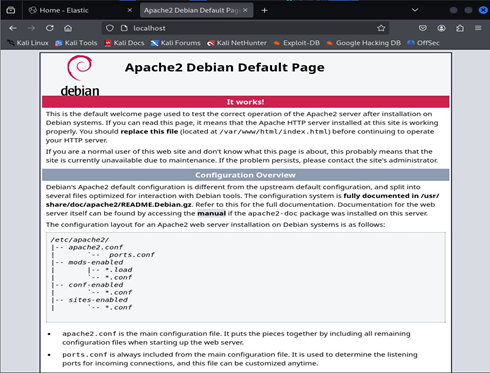Click the Configuration Overview section header
The height and width of the screenshot is (373, 490).
[246, 175]
